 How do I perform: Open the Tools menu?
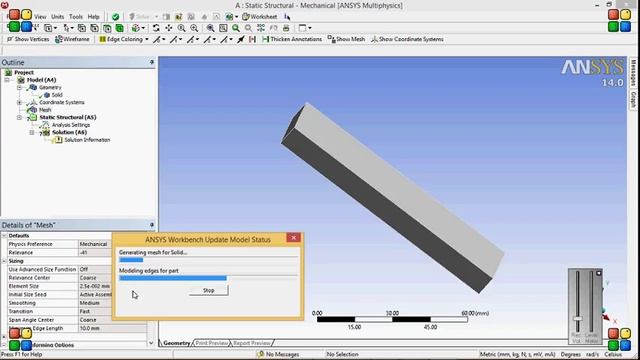pyautogui.click(x=76, y=17)
